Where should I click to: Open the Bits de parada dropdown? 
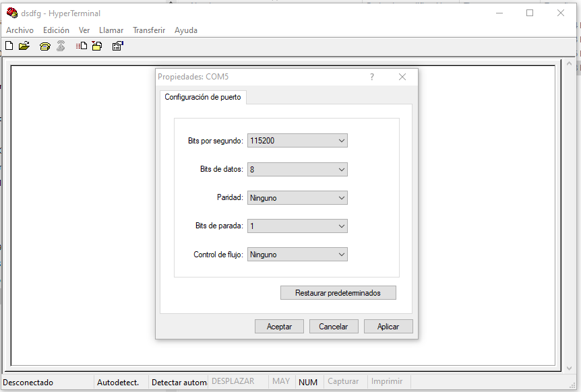click(x=297, y=226)
